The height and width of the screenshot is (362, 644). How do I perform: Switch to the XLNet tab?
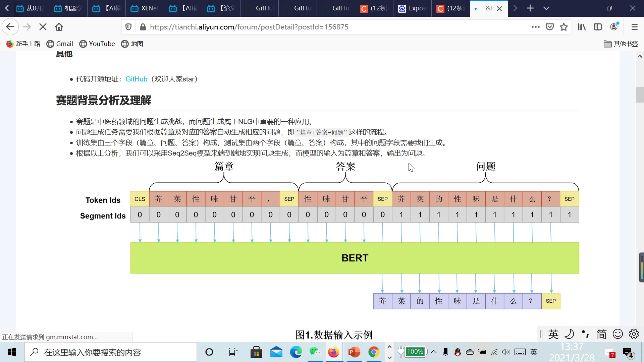(145, 8)
